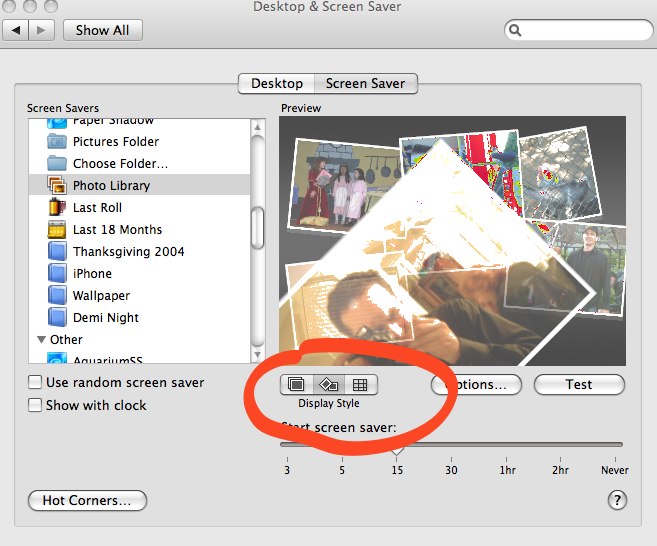
Task: Click the Last 18 Months calendar icon
Action: (57, 229)
